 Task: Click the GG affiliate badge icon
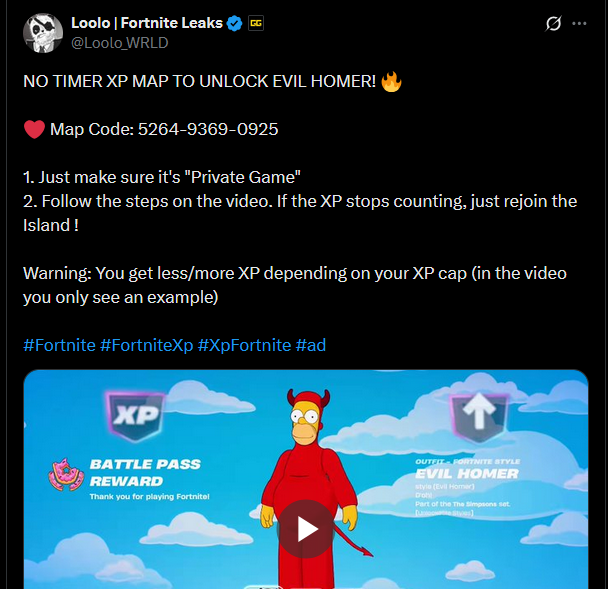point(256,23)
